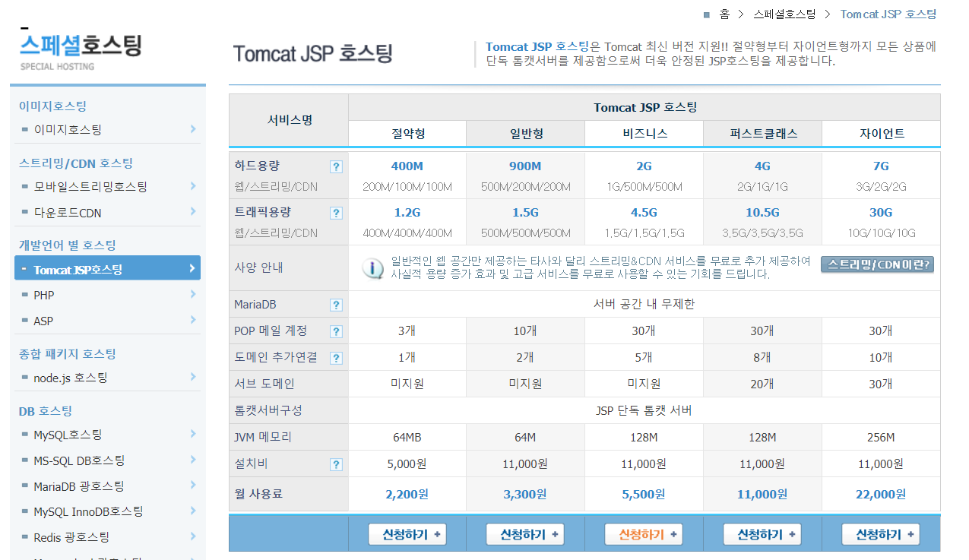
Task: Click 스트리밍/CDN 호스팅 section heading
Action: click(76, 163)
